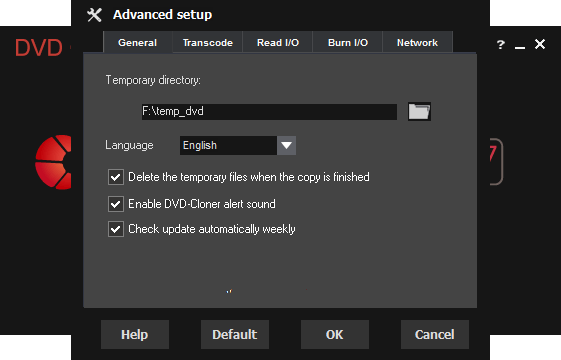Click the red DVD-Cloner logo in main window

(x=53, y=162)
